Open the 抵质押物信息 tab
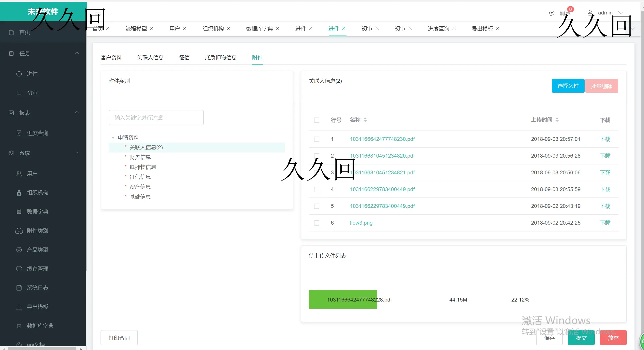This screenshot has height=350, width=644. (221, 57)
